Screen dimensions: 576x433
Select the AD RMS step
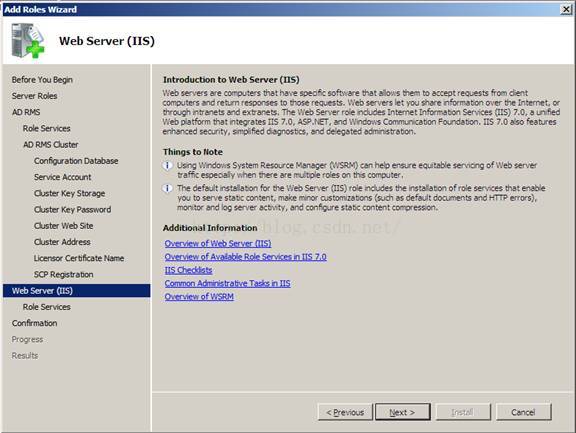[x=26, y=112]
